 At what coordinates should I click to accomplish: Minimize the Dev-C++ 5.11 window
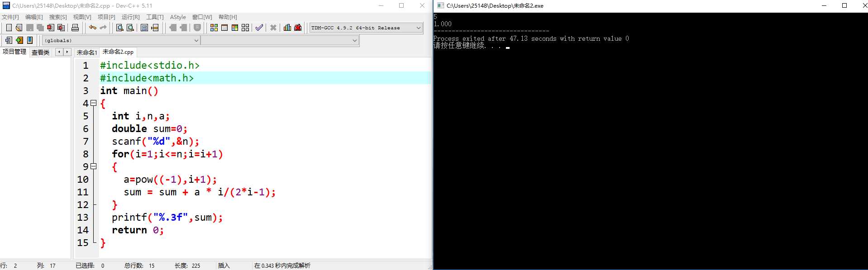[381, 5]
